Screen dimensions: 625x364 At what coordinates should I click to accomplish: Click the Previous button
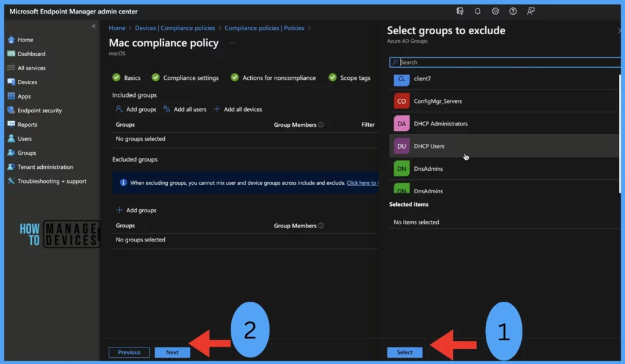pyautogui.click(x=129, y=352)
